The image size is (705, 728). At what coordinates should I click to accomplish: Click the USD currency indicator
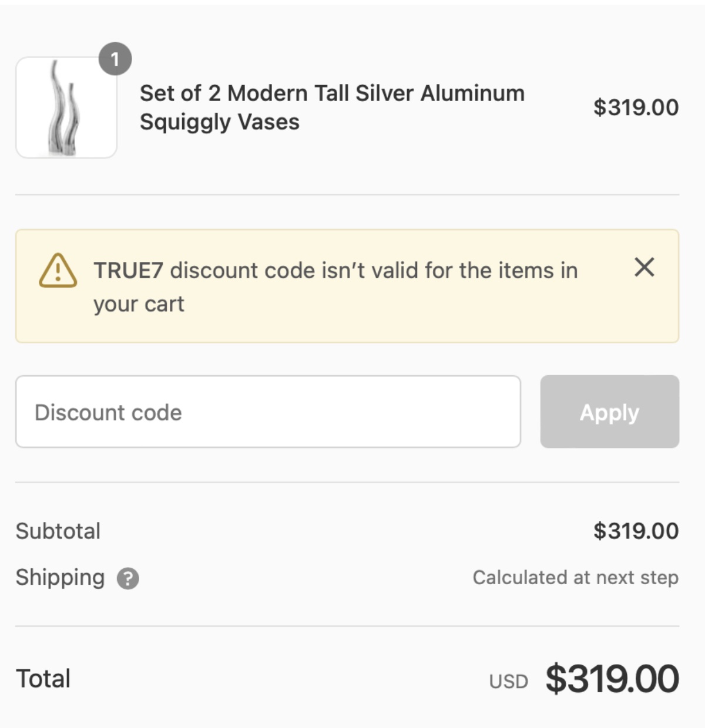[509, 681]
